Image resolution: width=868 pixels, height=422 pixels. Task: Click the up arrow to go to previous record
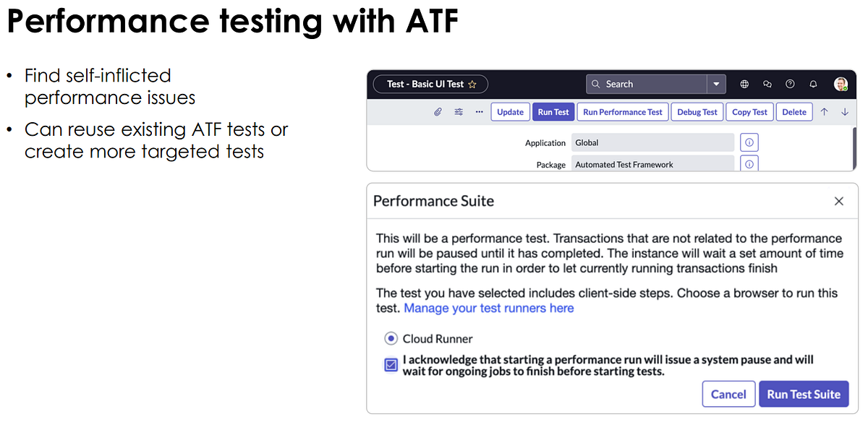pos(824,111)
